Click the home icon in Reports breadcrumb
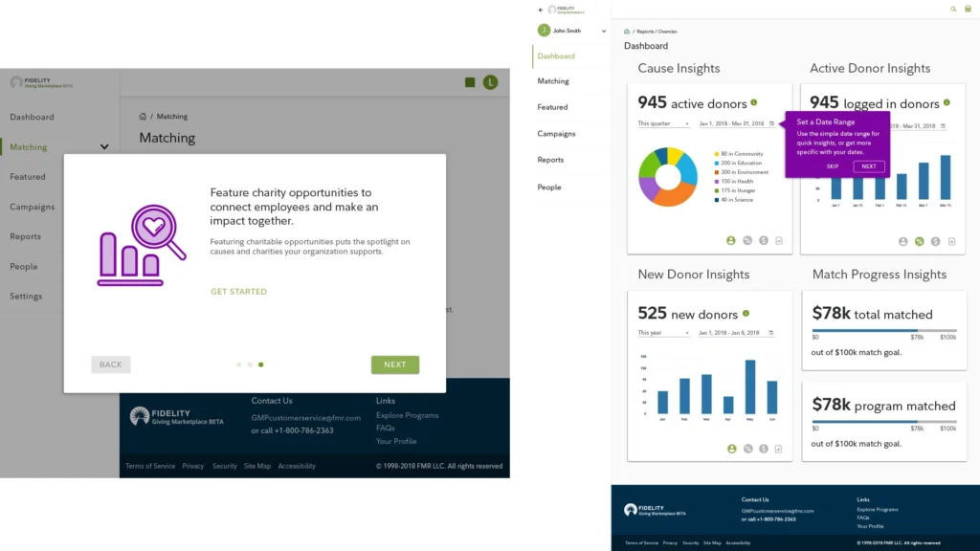The image size is (980, 551). tap(627, 32)
